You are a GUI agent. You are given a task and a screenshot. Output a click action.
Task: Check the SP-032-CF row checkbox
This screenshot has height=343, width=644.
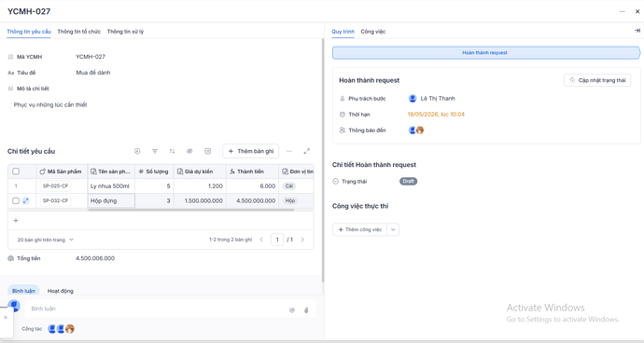[16, 200]
